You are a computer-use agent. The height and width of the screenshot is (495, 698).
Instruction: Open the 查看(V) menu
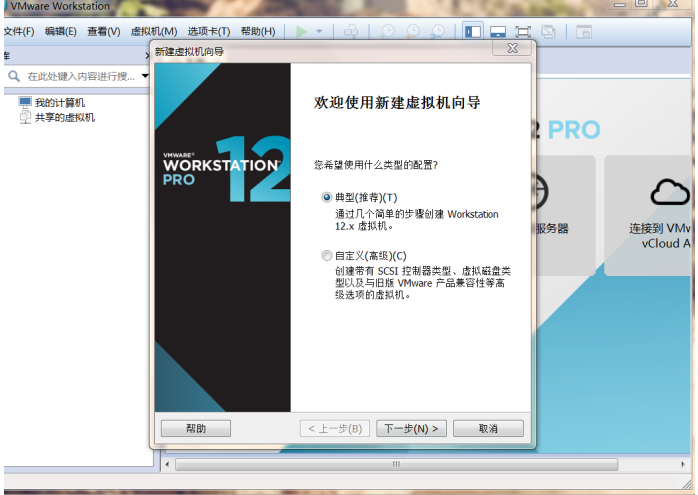coord(103,32)
